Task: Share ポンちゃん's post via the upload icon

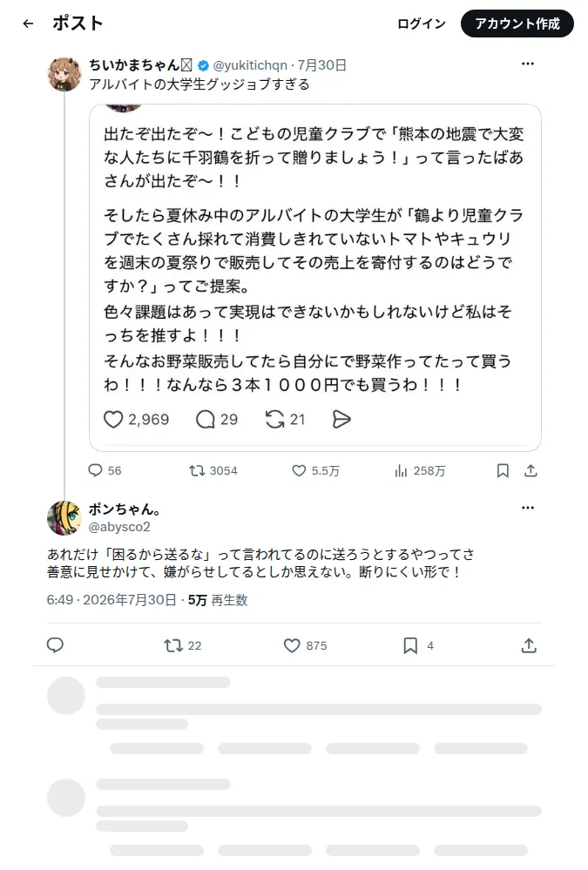Action: (529, 645)
